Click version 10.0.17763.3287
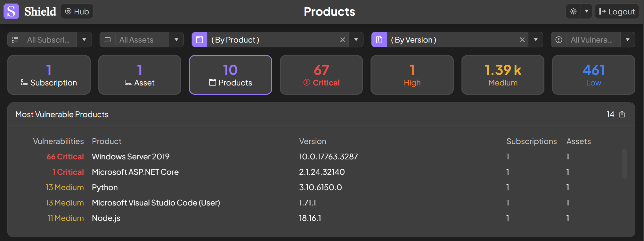 coord(329,157)
